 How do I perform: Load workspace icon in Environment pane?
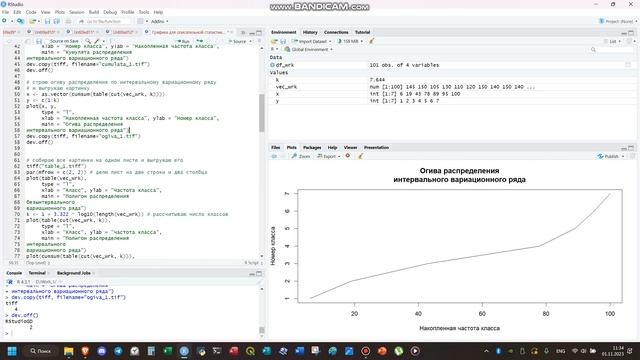[274, 41]
